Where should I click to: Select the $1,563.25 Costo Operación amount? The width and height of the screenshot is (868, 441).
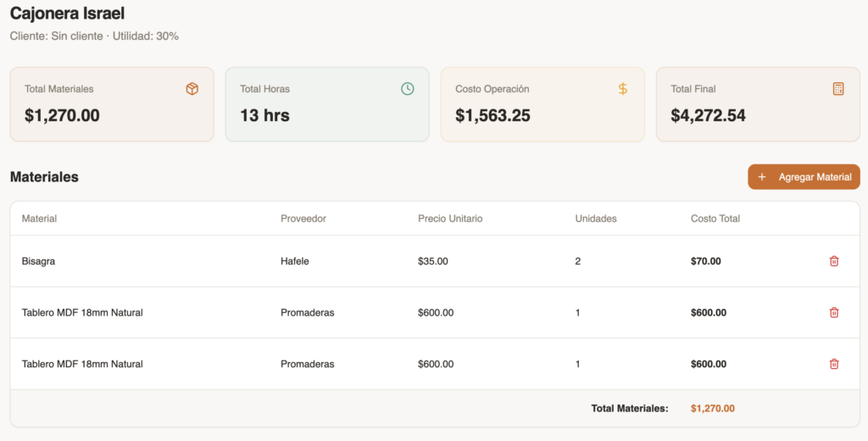pos(492,115)
